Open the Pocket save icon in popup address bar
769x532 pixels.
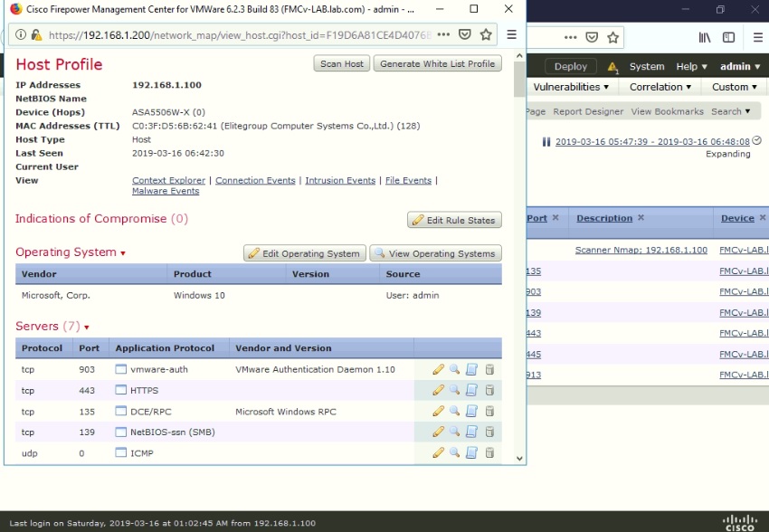(x=464, y=34)
